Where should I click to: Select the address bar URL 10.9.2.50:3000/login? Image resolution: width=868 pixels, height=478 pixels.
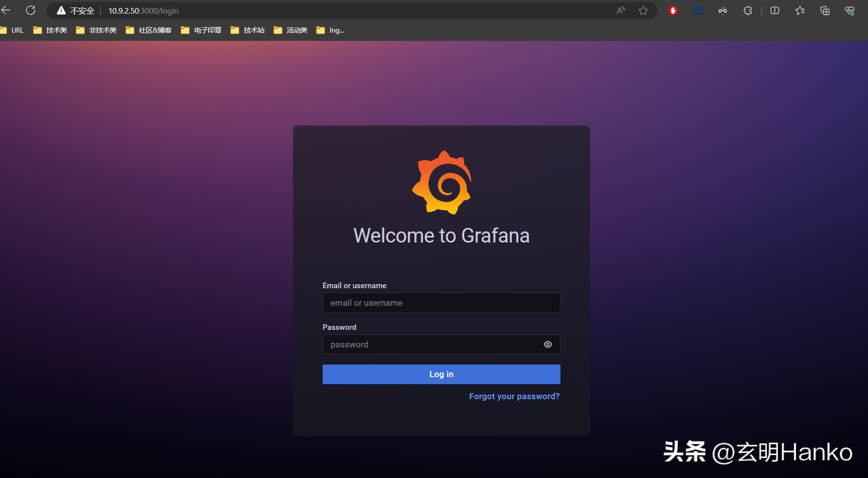pyautogui.click(x=143, y=11)
